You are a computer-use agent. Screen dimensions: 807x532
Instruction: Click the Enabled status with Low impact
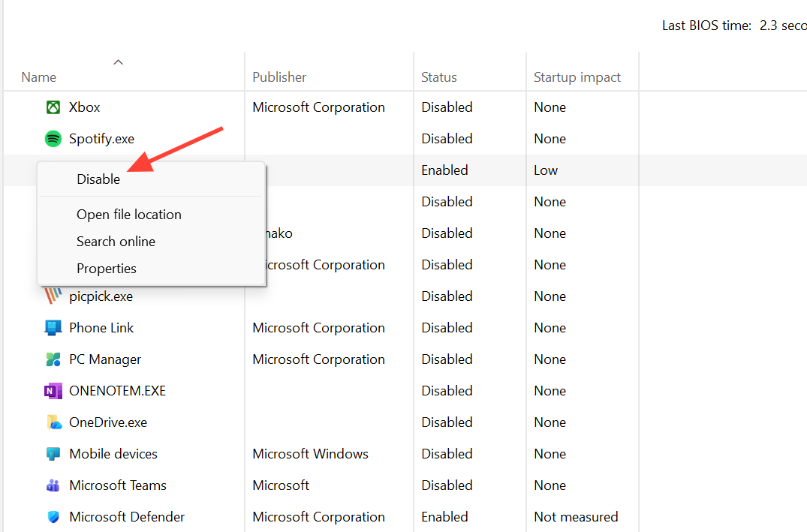tap(444, 170)
